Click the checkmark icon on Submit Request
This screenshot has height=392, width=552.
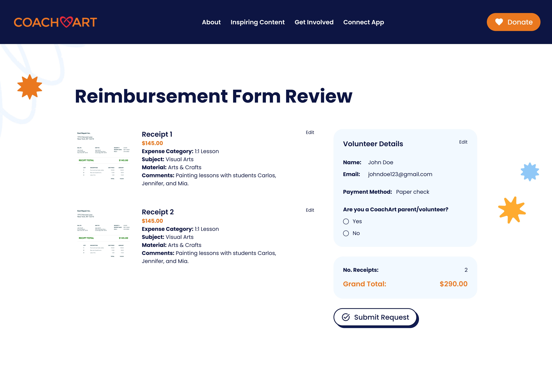click(x=346, y=317)
